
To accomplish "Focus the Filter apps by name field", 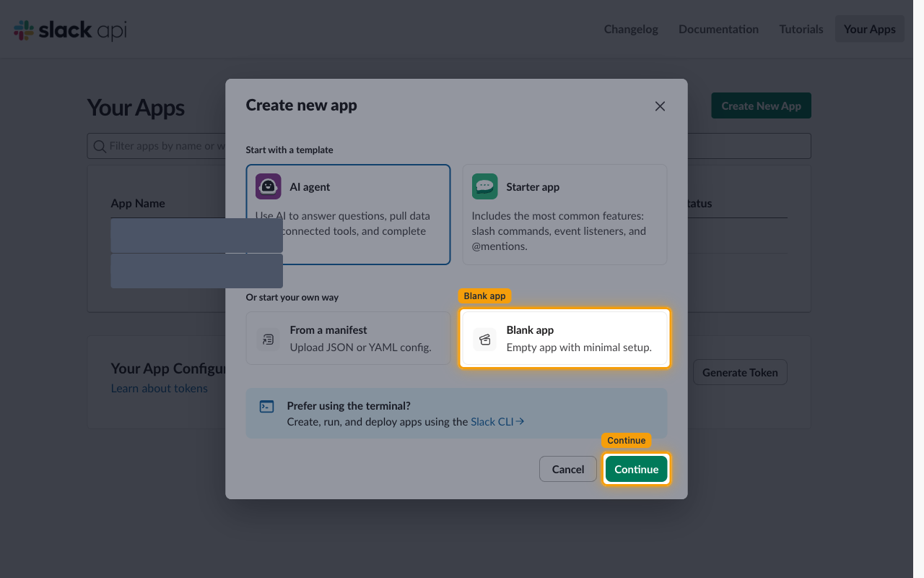I will click(x=449, y=146).
